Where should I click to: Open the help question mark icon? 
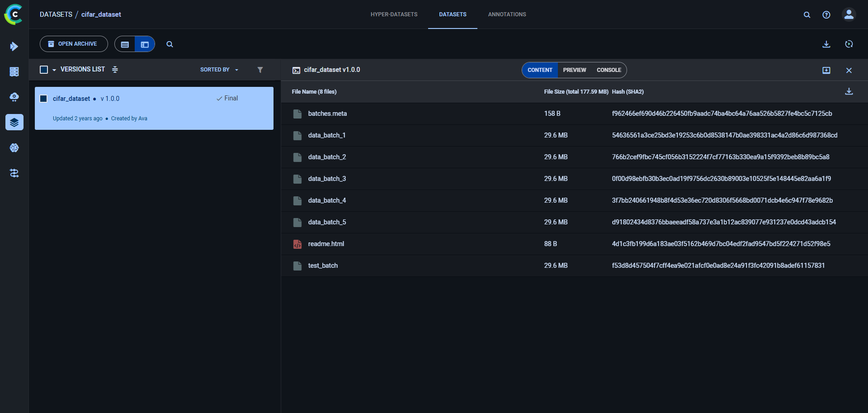coord(826,15)
